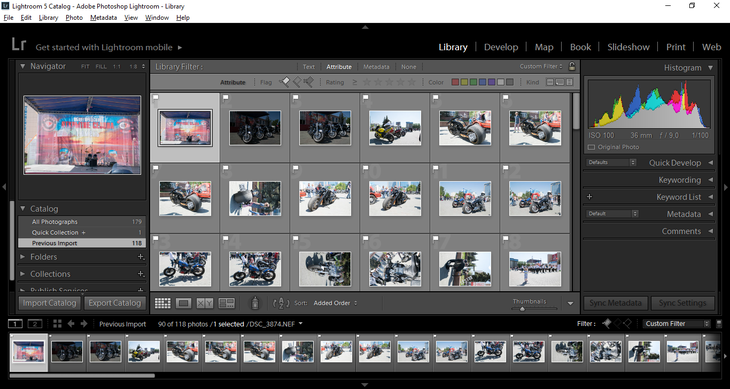730x389 pixels.
Task: Add a new folder with plus icon
Action: 141,257
